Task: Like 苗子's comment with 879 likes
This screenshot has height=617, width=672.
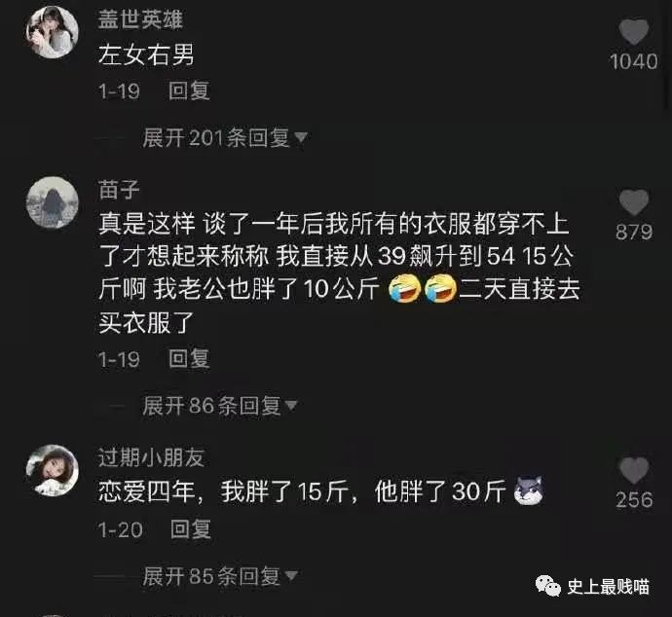Action: pyautogui.click(x=634, y=202)
